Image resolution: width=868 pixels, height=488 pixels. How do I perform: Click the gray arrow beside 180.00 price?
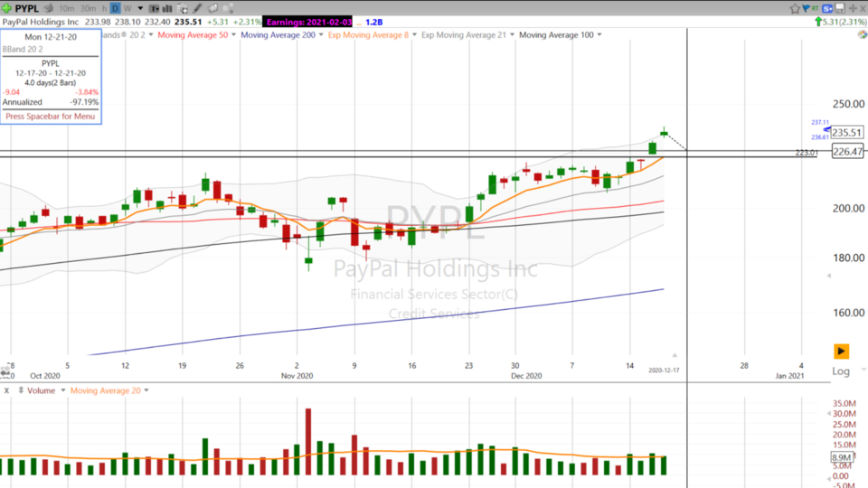(x=829, y=276)
